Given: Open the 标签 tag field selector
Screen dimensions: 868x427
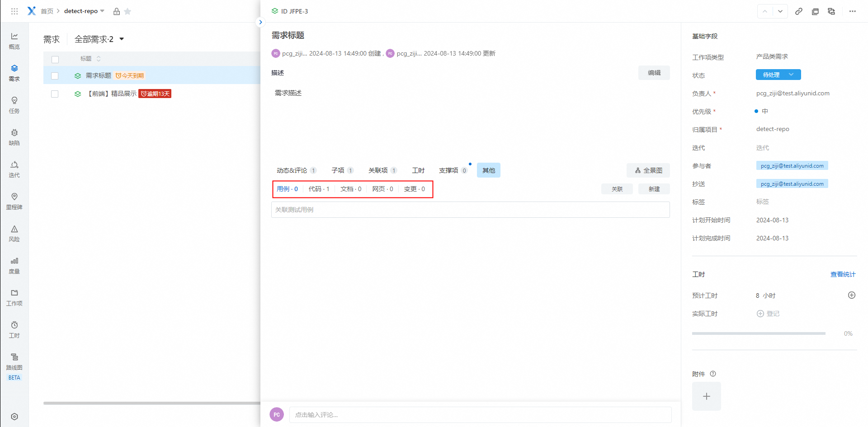Looking at the screenshot, I should click(763, 202).
